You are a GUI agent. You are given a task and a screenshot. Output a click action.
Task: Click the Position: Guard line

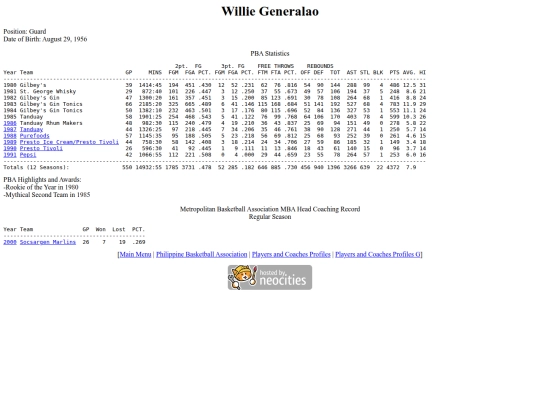(25, 31)
